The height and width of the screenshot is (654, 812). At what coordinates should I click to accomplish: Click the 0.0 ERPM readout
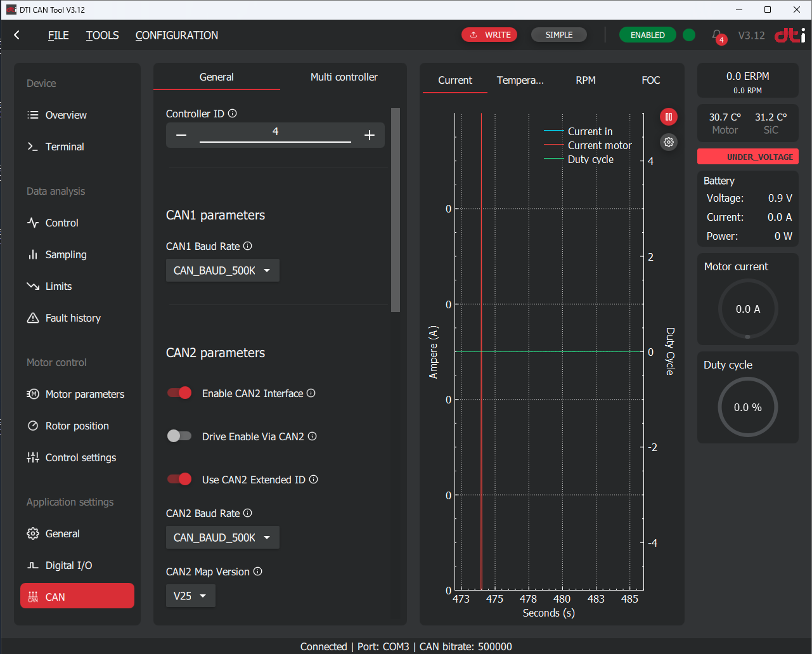tap(748, 76)
